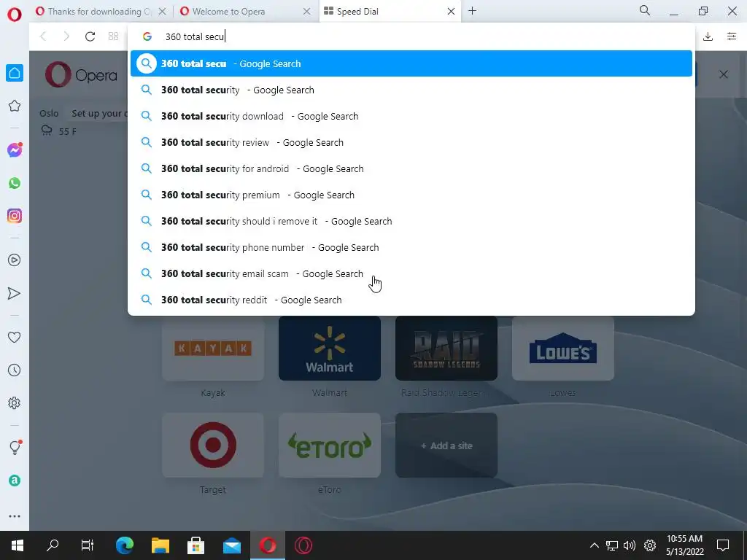Viewport: 747px width, 560px height.
Task: Go forward using the forward arrow
Action: [x=66, y=36]
